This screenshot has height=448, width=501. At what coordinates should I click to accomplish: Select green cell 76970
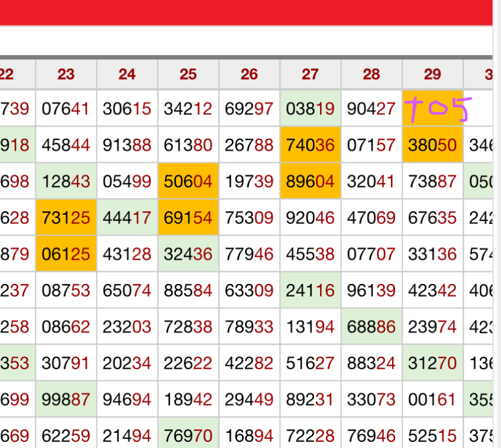188,435
